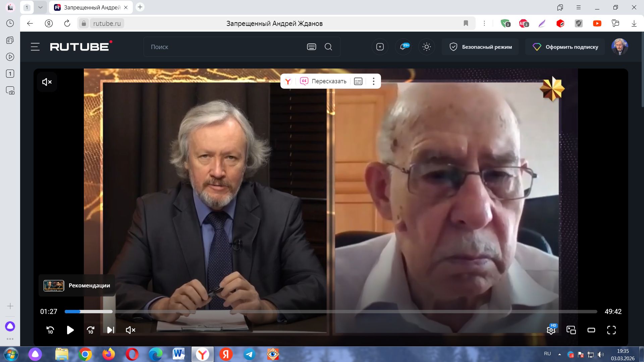Open the user profile avatar menu
Screen dimensions: 644x362
[x=620, y=47]
